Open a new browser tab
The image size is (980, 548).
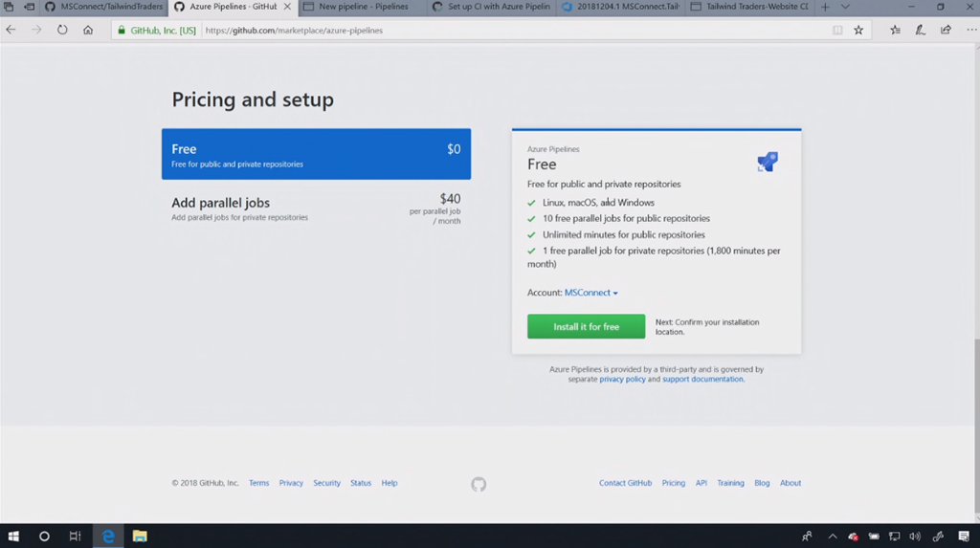pos(825,7)
